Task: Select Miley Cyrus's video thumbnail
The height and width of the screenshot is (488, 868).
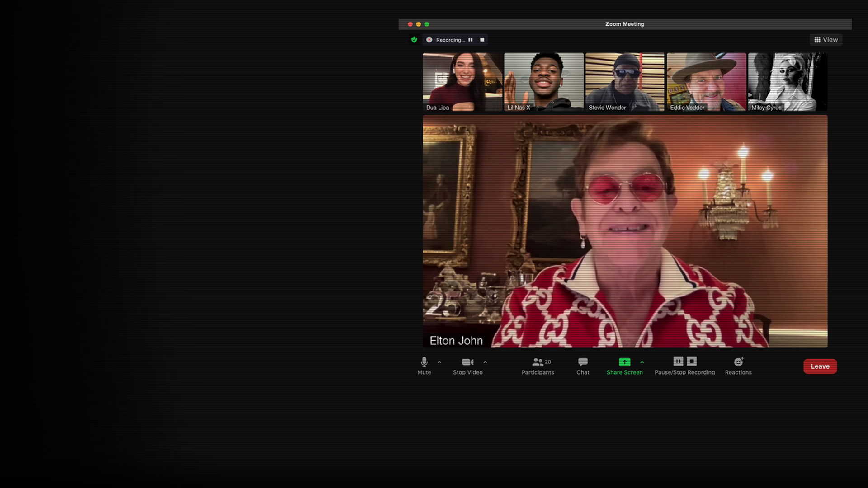Action: (x=788, y=82)
